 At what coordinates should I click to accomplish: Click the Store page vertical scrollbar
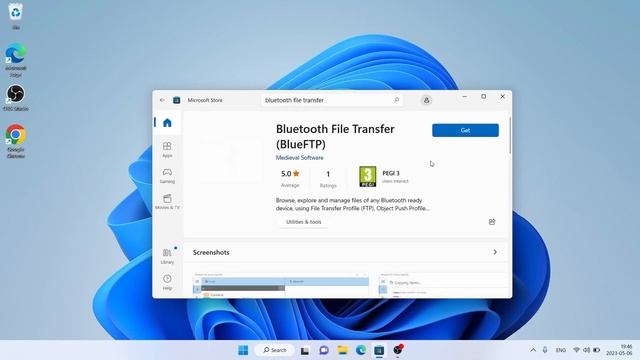(x=510, y=136)
